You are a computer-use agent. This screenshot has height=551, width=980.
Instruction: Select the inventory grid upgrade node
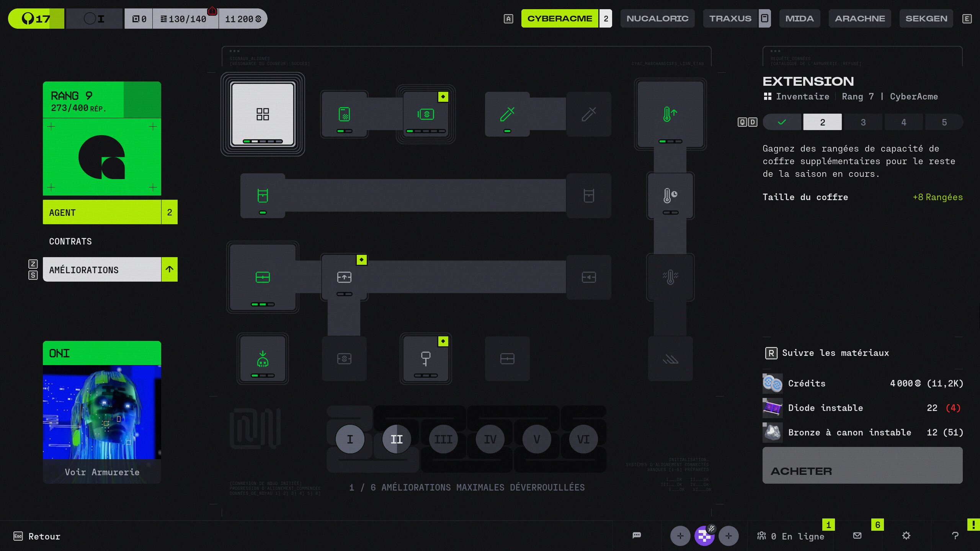[x=263, y=114]
